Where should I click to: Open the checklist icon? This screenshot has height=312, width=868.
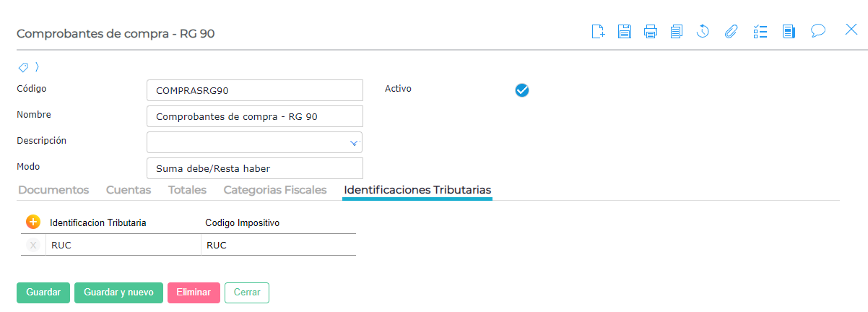click(760, 31)
